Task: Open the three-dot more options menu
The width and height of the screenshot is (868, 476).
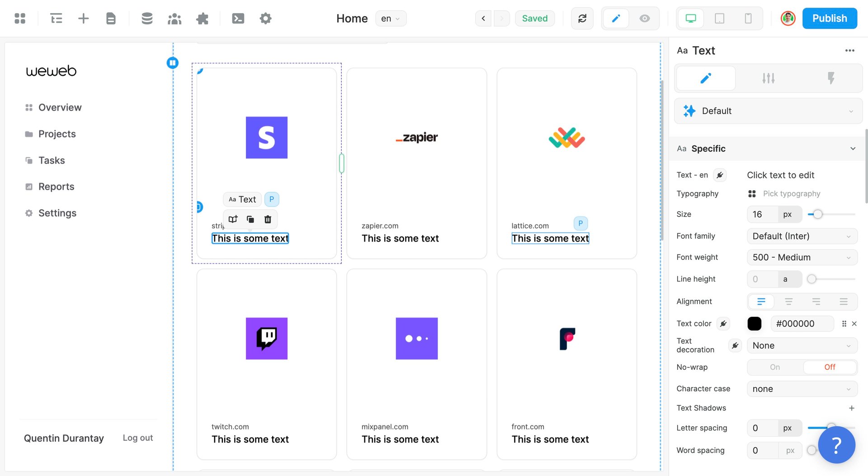Action: click(x=850, y=51)
